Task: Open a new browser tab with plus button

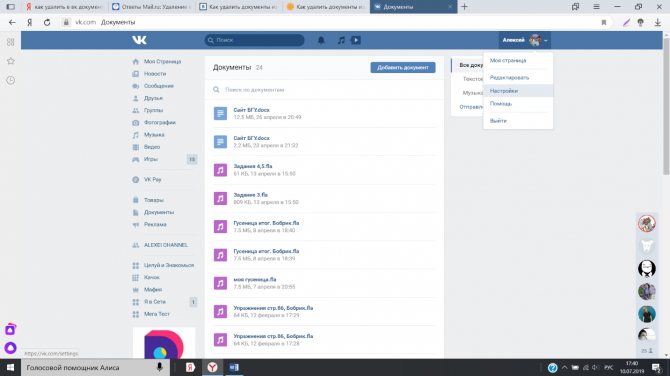Action: pyautogui.click(x=464, y=7)
